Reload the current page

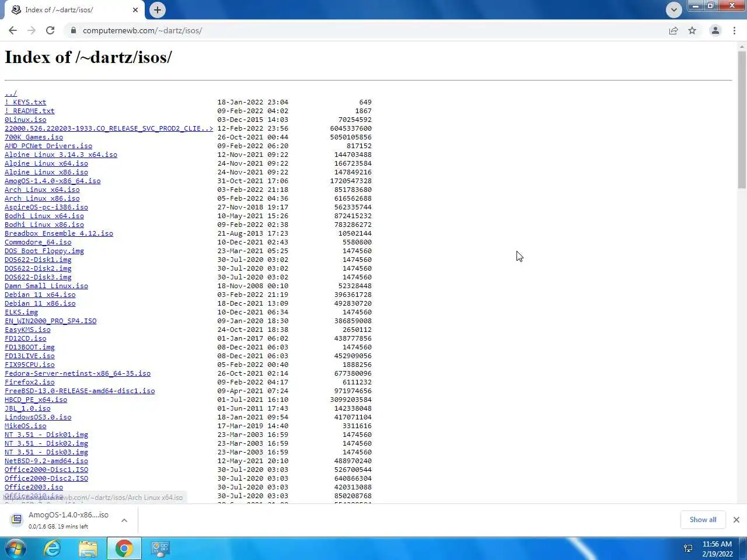pyautogui.click(x=50, y=30)
